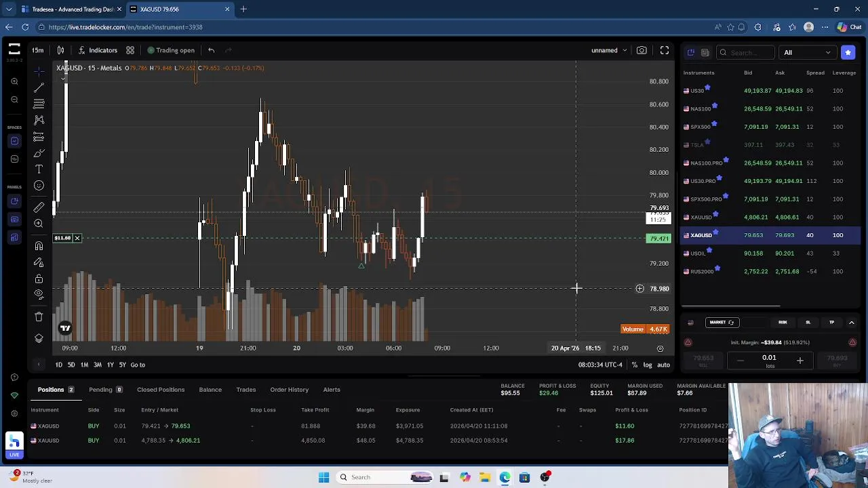868x488 pixels.
Task: Open the Alerts tab
Action: coord(332,390)
